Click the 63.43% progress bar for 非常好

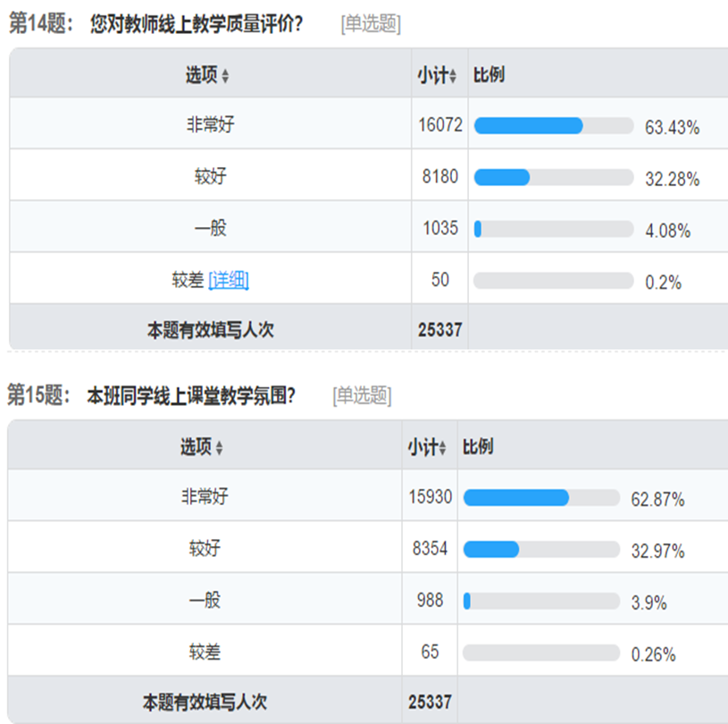554,126
